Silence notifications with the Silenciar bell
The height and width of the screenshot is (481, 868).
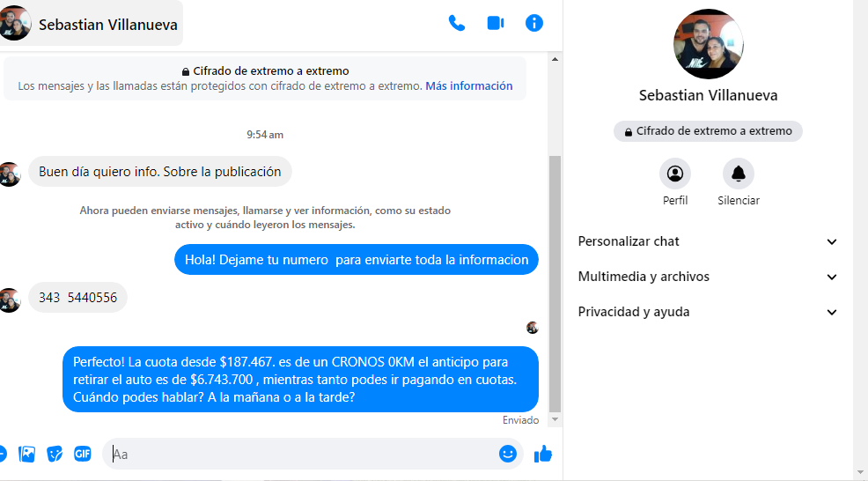point(738,174)
